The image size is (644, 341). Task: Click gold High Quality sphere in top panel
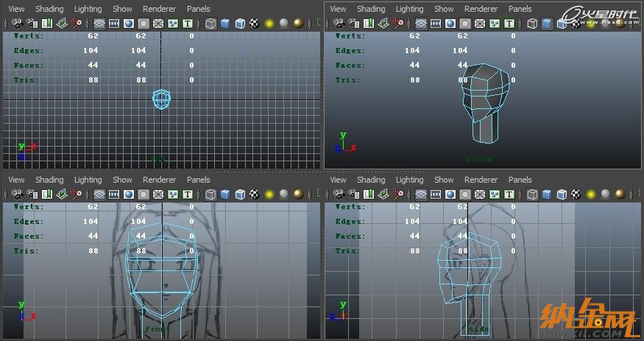pos(299,24)
